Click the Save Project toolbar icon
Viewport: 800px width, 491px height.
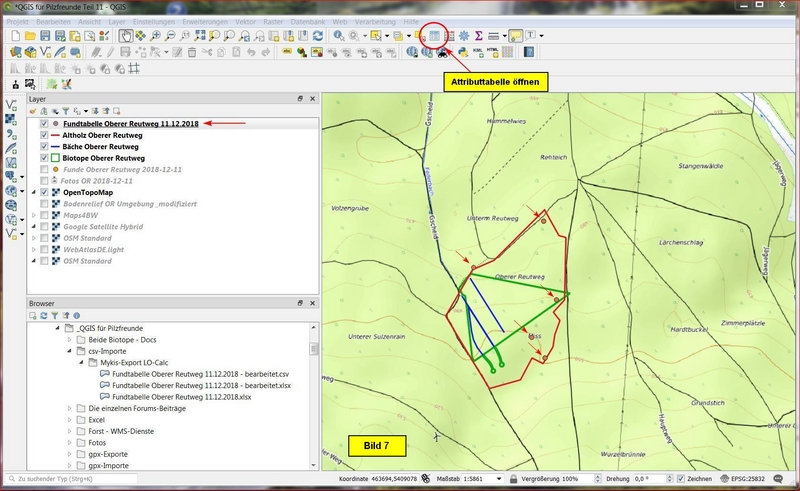click(47, 36)
